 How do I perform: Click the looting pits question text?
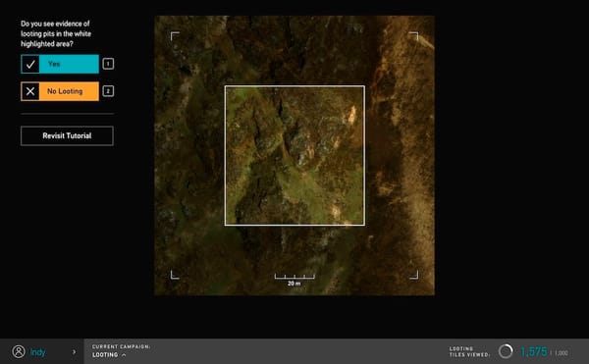pyautogui.click(x=56, y=33)
